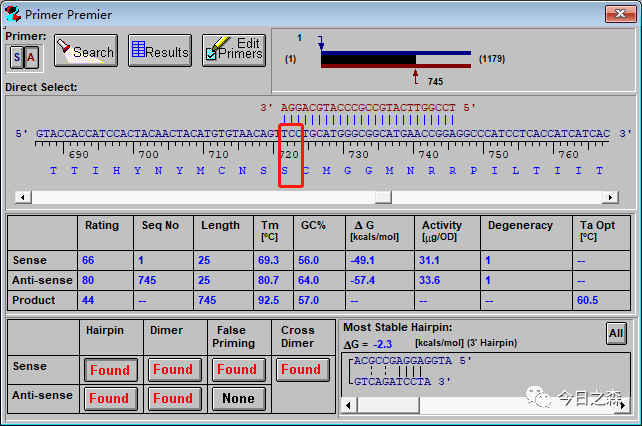Screen dimensions: 642x426
Task: Click the sequence end label (1179)
Action: 492,59
